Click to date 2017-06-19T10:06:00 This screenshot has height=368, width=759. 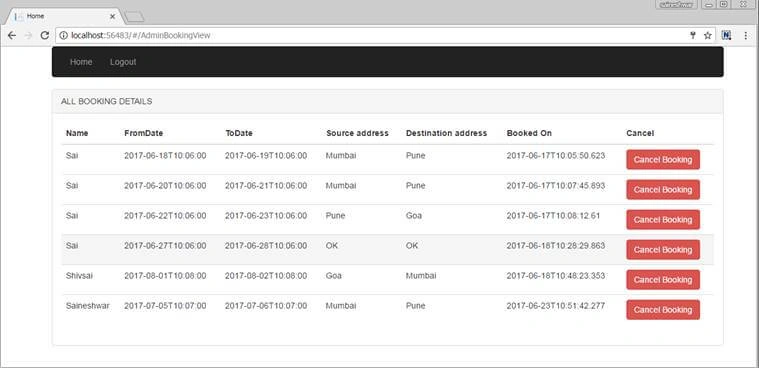(x=266, y=156)
